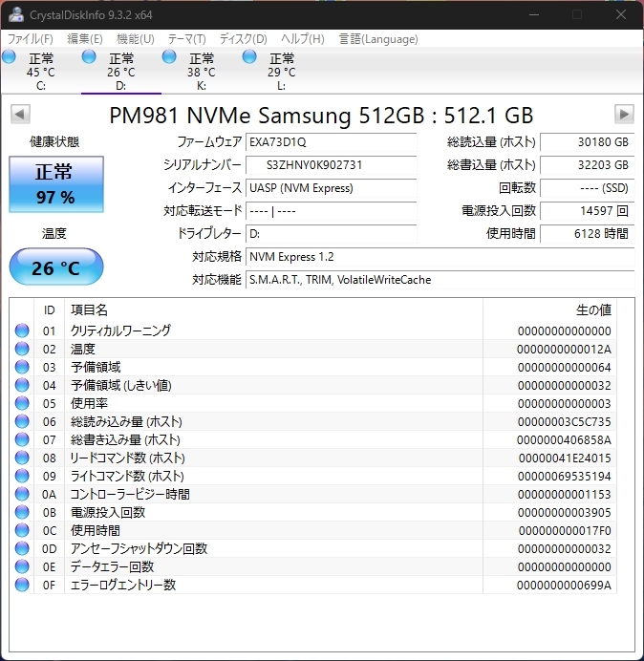This screenshot has width=644, height=661.
Task: Open the ディスク(D) menu
Action: (x=243, y=39)
